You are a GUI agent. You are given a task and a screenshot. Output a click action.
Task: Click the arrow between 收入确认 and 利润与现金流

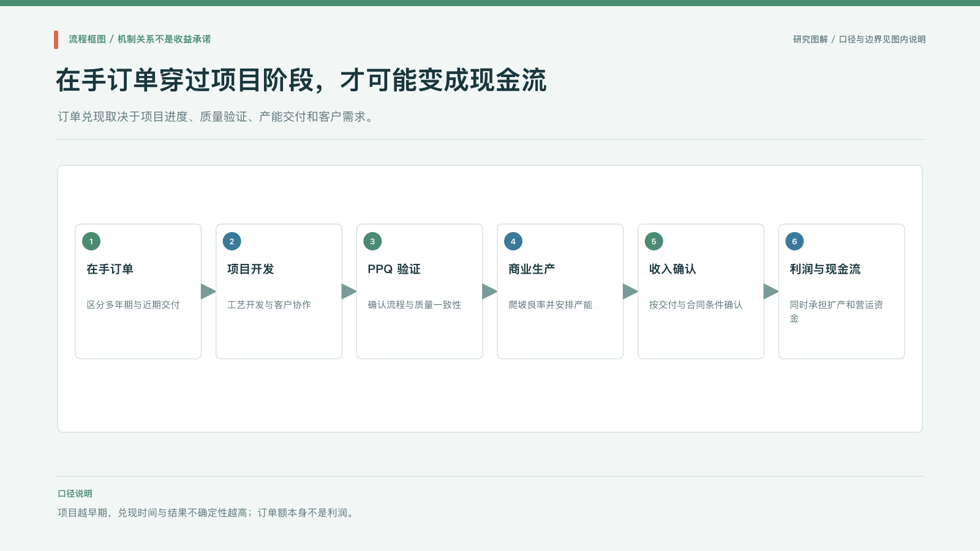[x=771, y=291]
